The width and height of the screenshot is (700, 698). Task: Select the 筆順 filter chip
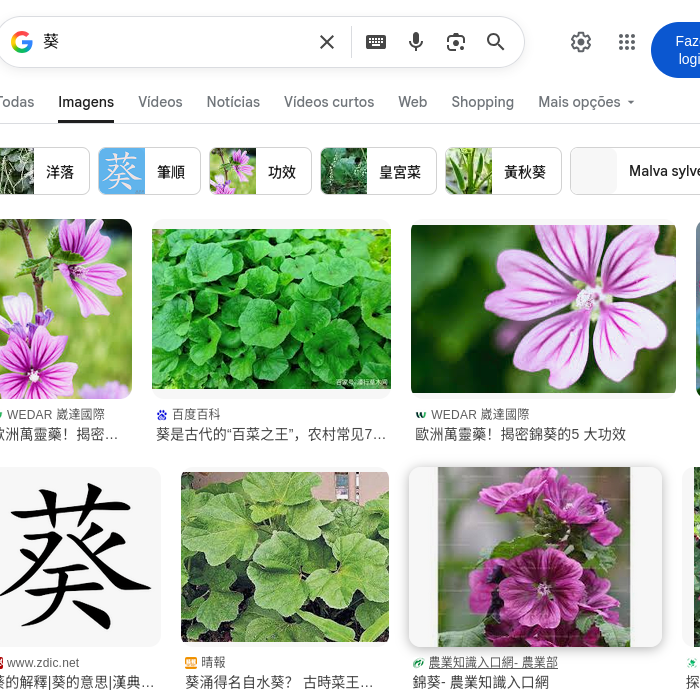pos(150,171)
